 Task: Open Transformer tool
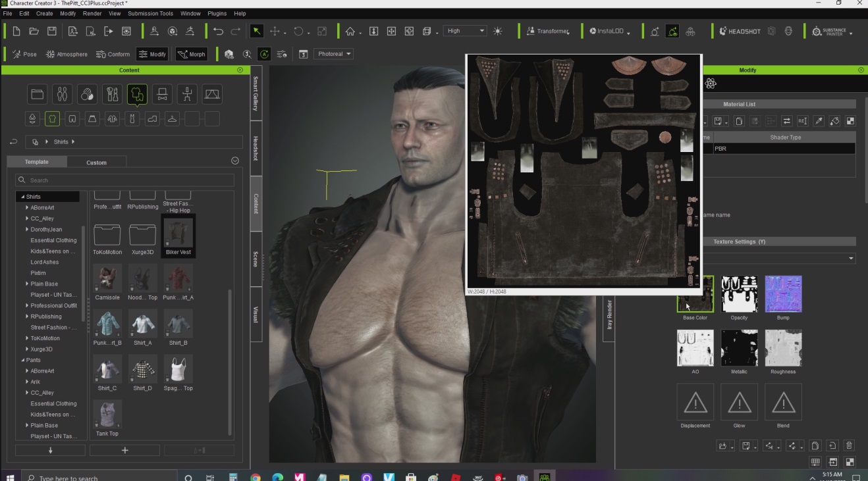click(x=547, y=31)
